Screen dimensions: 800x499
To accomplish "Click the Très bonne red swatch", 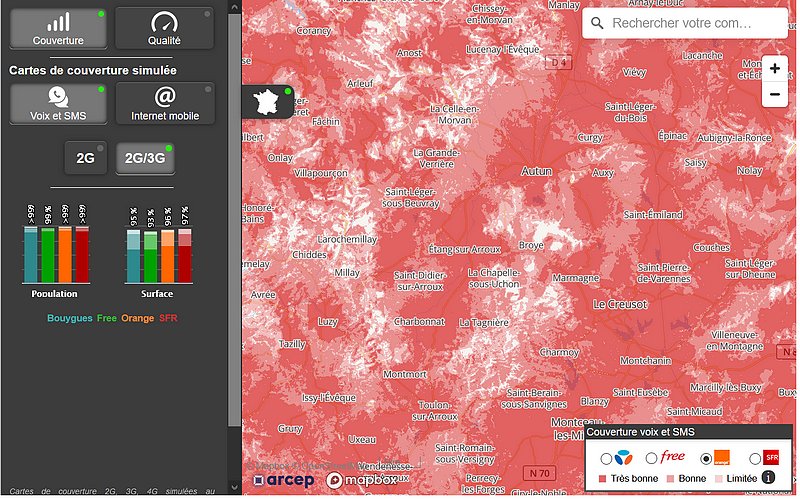I will coord(602,479).
